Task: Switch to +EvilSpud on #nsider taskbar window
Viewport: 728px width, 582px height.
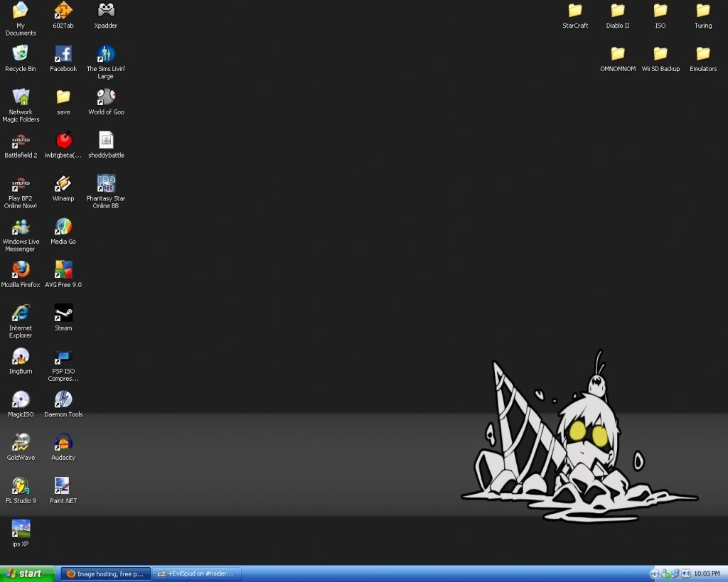Action: (196, 574)
